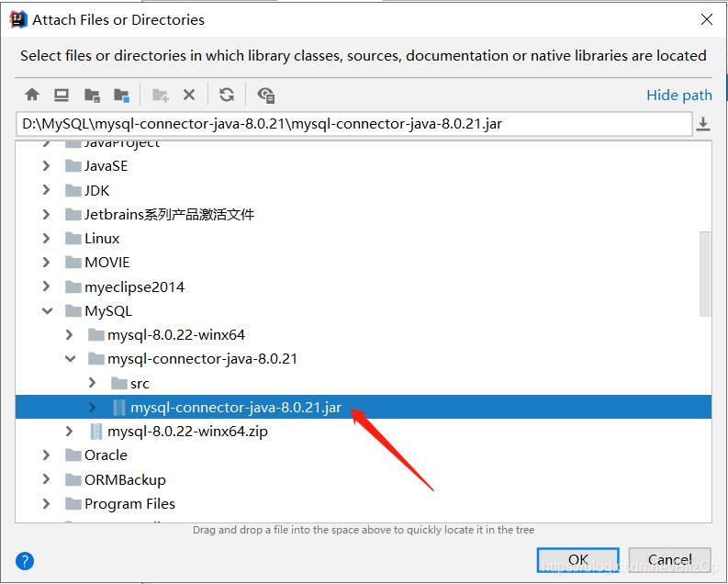Select the mysql-8.0.22-winx64 folder row

tap(364, 335)
